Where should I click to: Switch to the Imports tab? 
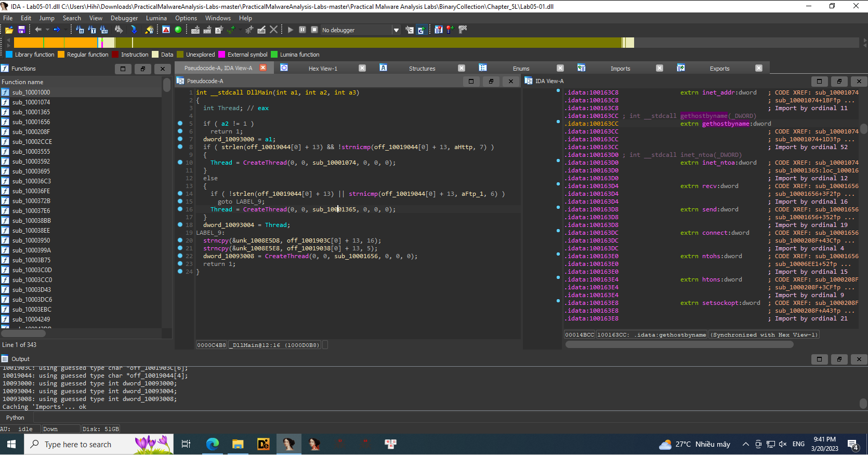[x=620, y=69]
